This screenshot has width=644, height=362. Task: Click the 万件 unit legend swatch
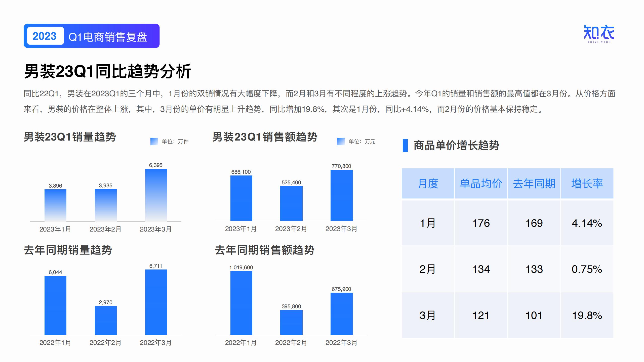pos(154,141)
